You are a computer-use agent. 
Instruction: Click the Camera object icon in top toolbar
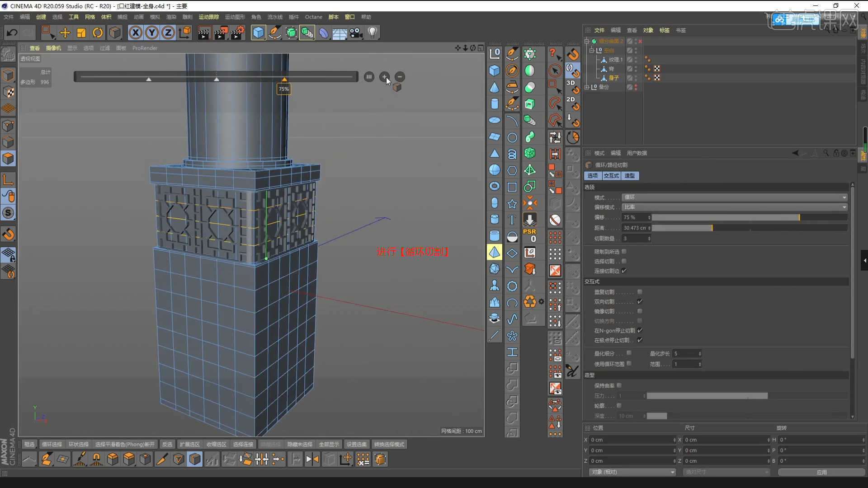(356, 33)
